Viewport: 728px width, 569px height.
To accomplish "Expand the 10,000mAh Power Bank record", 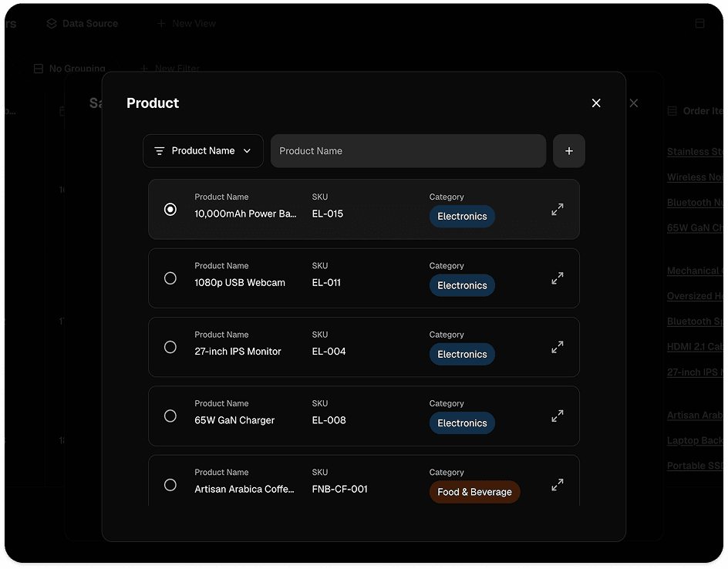I will [557, 209].
